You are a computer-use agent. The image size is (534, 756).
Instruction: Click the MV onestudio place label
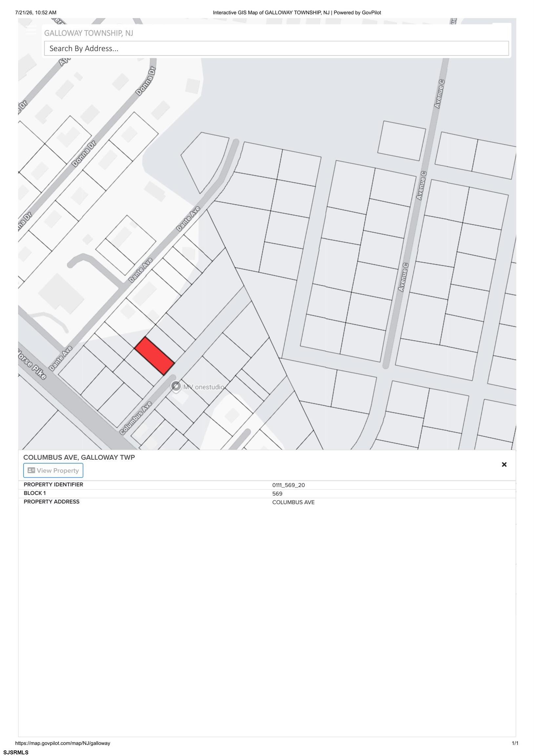204,387
